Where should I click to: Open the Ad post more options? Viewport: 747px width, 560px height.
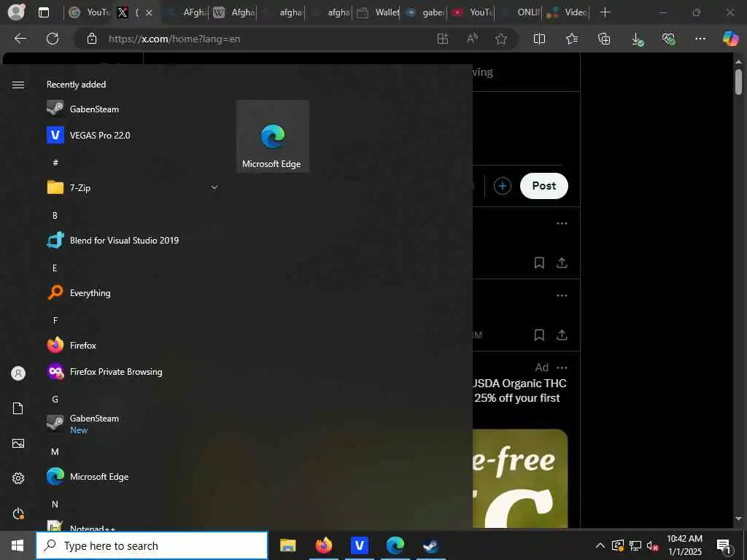(x=562, y=367)
